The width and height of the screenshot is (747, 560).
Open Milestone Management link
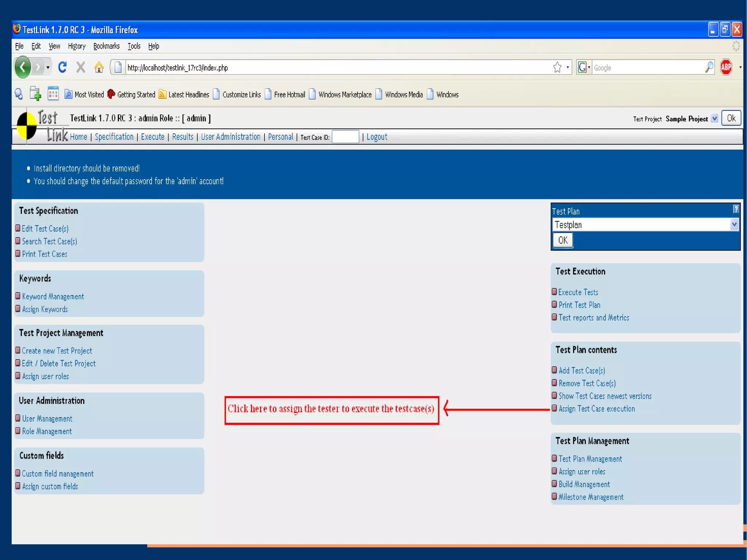tap(591, 497)
